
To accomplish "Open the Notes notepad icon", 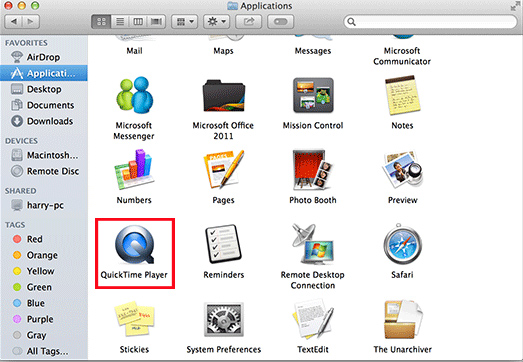I will coord(402,95).
